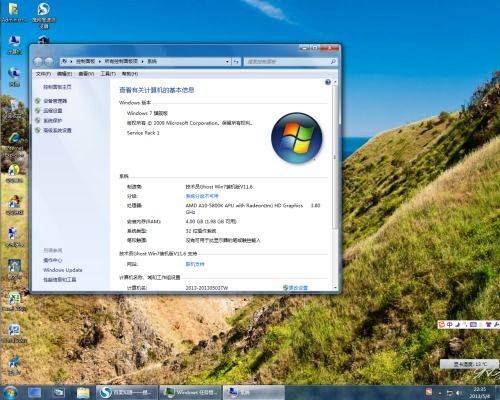Screen dimensions: 500x400
Task: Click the shield icon beside Change settings
Action: [x=285, y=288]
